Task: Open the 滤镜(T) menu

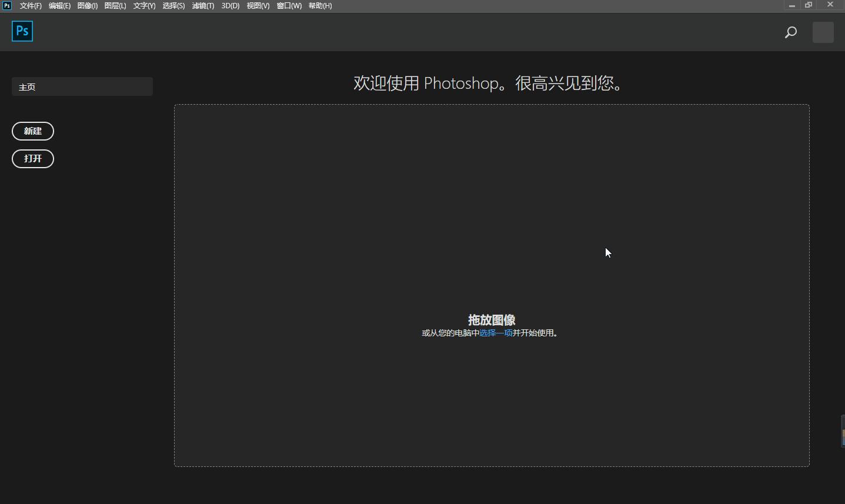Action: pos(203,6)
